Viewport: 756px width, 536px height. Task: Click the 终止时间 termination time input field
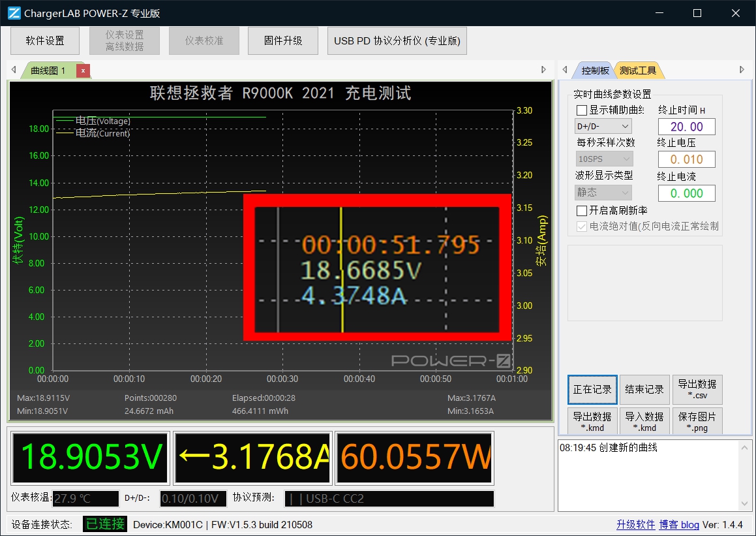click(686, 126)
